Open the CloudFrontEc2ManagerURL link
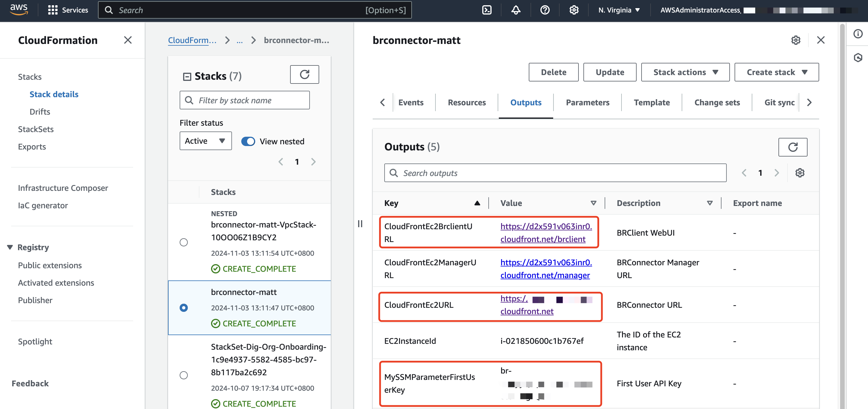This screenshot has height=409, width=868. [546, 269]
